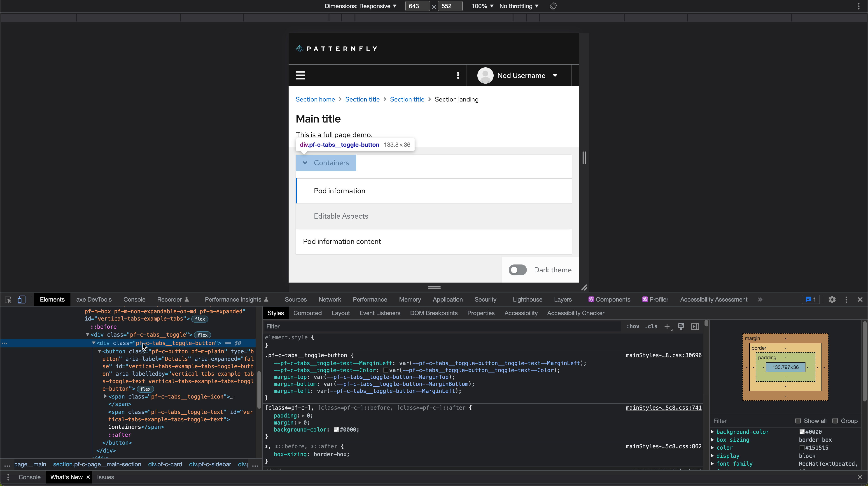Click the inspect element picker icon
868x486 pixels.
[8, 300]
